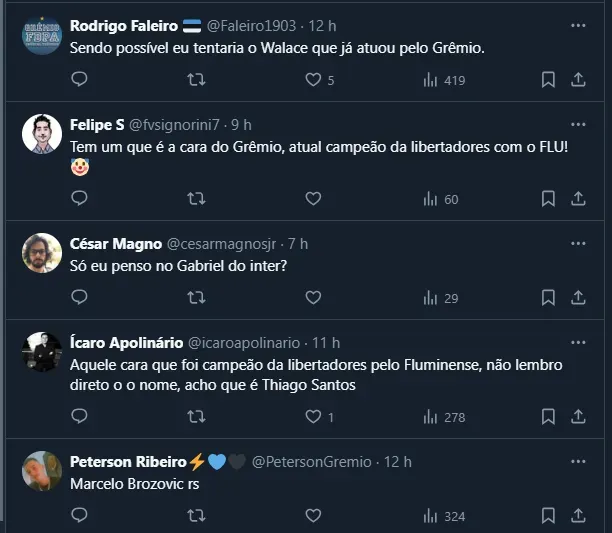Open Ícaro Apolinário's avatar picture
This screenshot has width=612, height=533.
click(x=42, y=352)
